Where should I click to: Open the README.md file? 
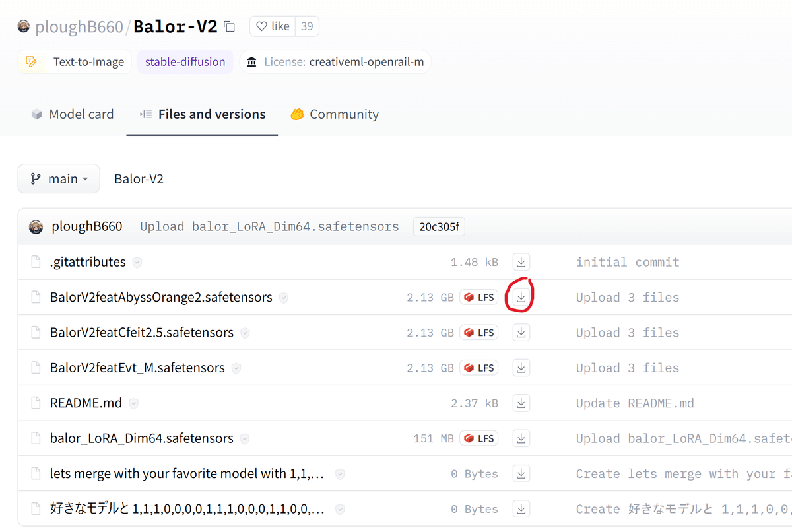(86, 403)
